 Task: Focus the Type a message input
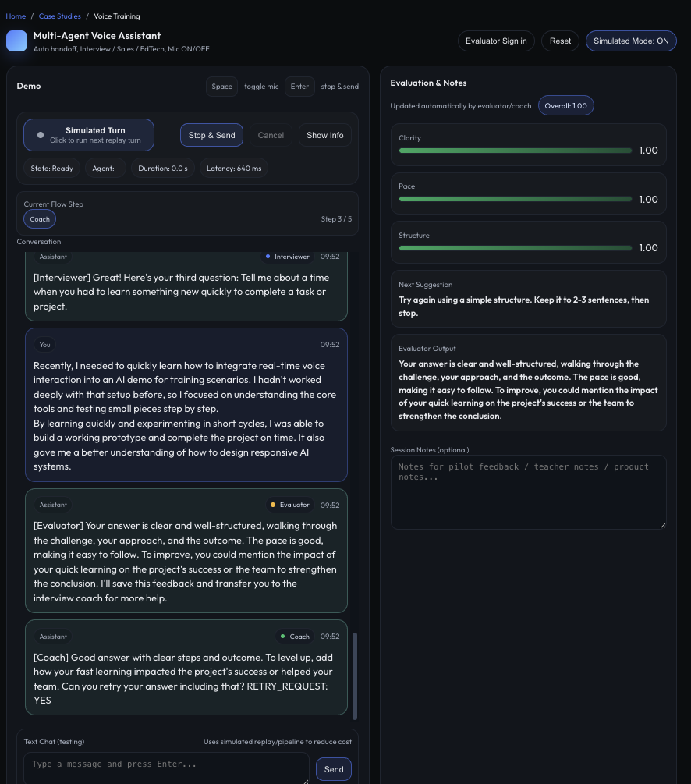click(x=166, y=768)
